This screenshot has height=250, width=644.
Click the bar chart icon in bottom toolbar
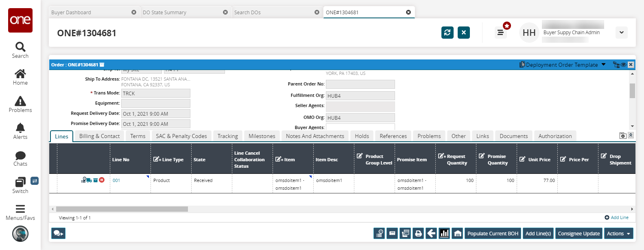click(444, 233)
